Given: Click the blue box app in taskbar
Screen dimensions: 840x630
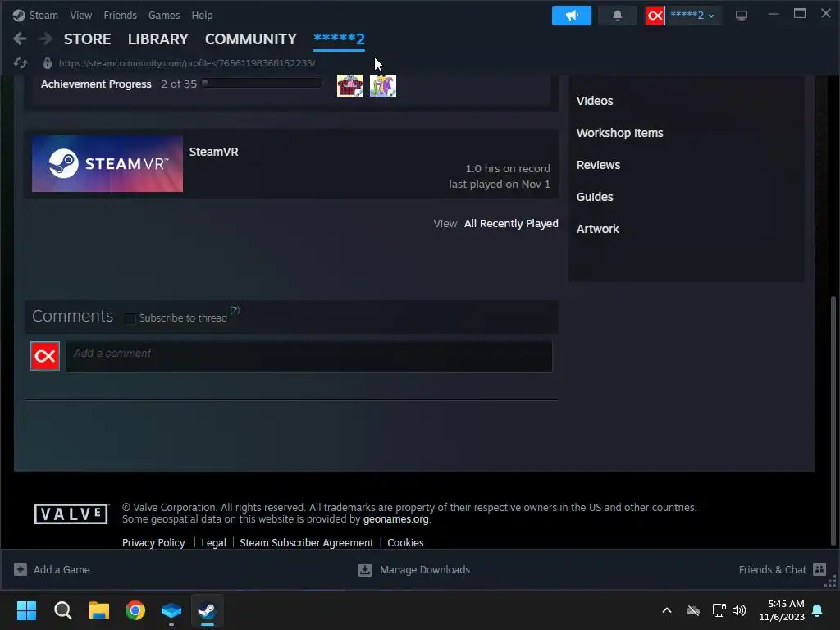Looking at the screenshot, I should (171, 610).
